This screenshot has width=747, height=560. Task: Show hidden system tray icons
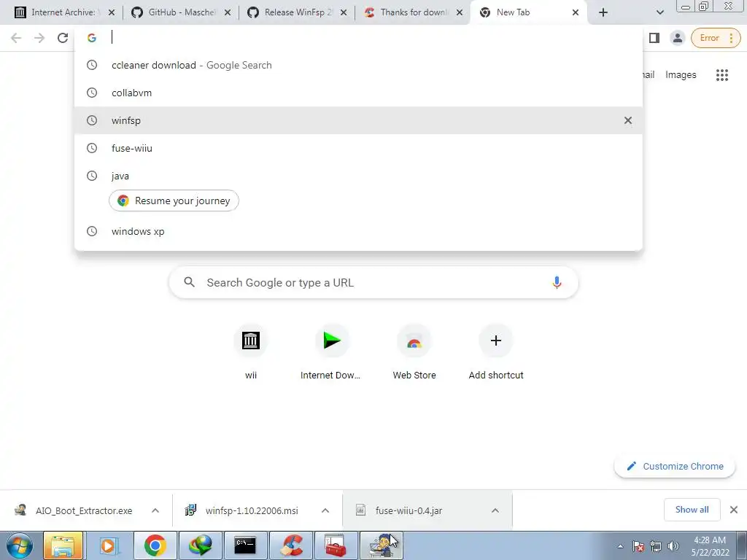pos(620,547)
